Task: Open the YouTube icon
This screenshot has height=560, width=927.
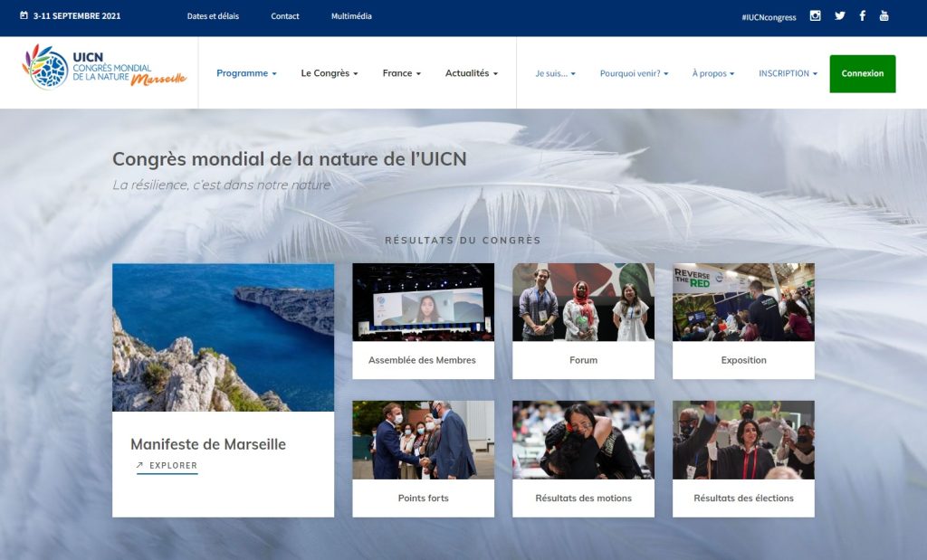Action: (884, 16)
